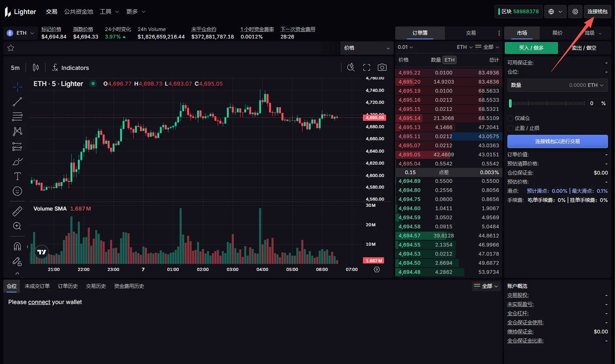Open the text annotation tool
The image size is (615, 364).
coord(17,176)
